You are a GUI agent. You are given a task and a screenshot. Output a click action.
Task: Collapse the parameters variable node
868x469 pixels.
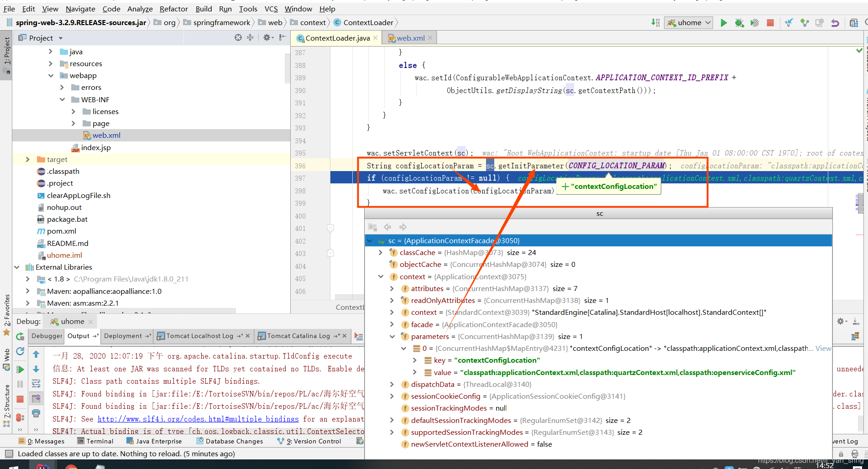click(392, 336)
